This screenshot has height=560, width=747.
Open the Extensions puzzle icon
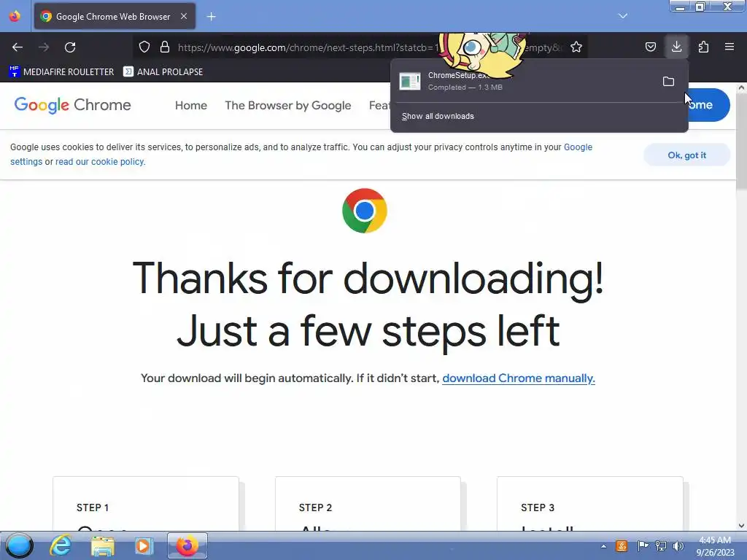(x=703, y=47)
